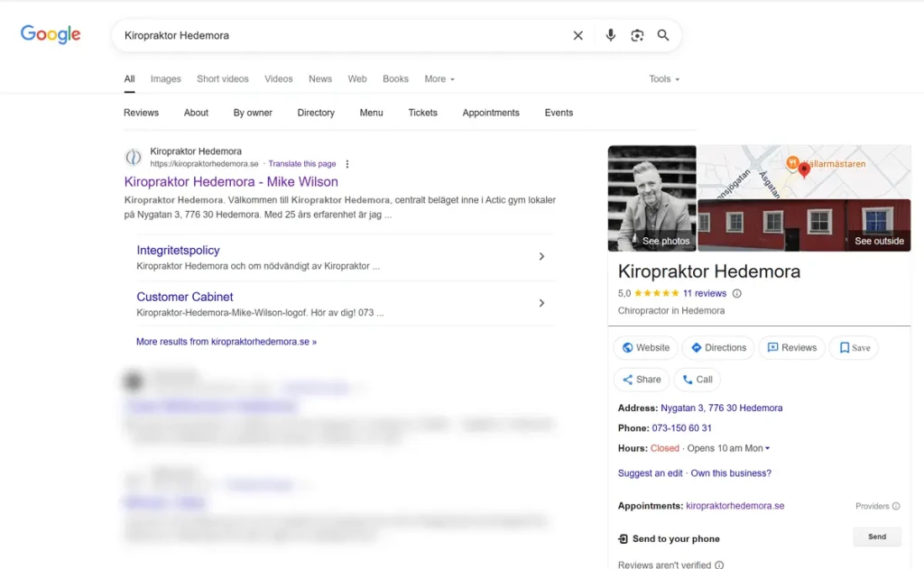This screenshot has height=569, width=924.
Task: Expand opening hours dropdown arrow
Action: pyautogui.click(x=768, y=448)
